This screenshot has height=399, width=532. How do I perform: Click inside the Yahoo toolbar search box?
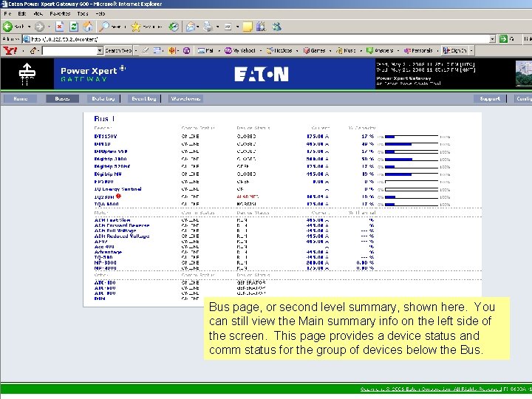pos(69,50)
